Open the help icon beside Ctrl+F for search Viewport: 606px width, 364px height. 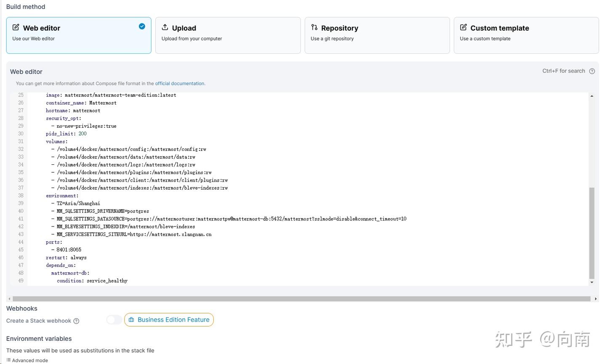click(x=592, y=71)
